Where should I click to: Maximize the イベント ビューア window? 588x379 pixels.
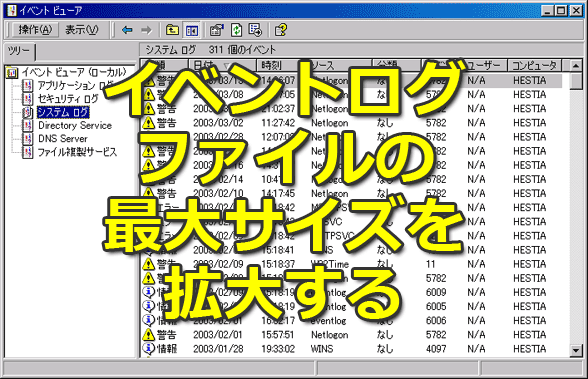tap(561, 10)
